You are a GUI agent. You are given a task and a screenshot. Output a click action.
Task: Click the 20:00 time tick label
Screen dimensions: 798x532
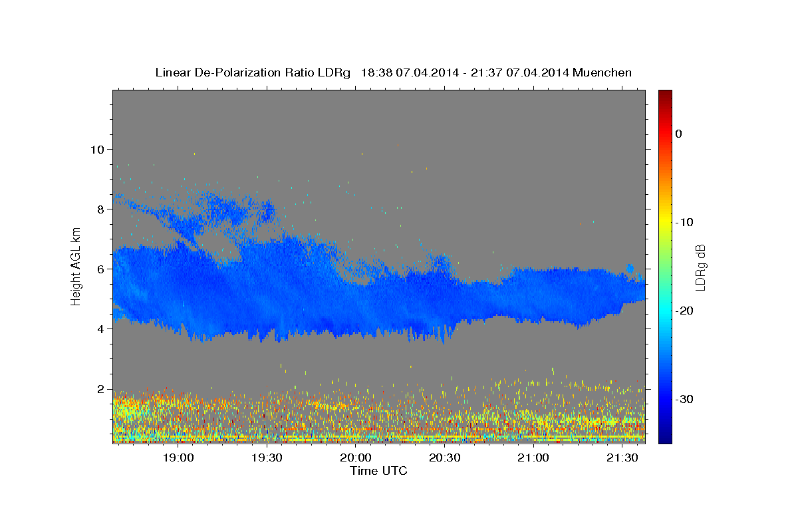click(x=356, y=458)
